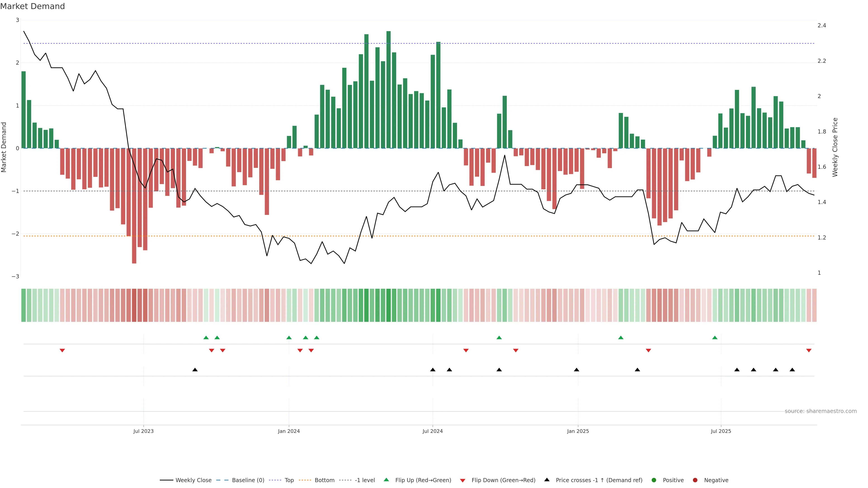Click the sharemaestro.com source text
This screenshot has width=868, height=488.
tap(821, 411)
